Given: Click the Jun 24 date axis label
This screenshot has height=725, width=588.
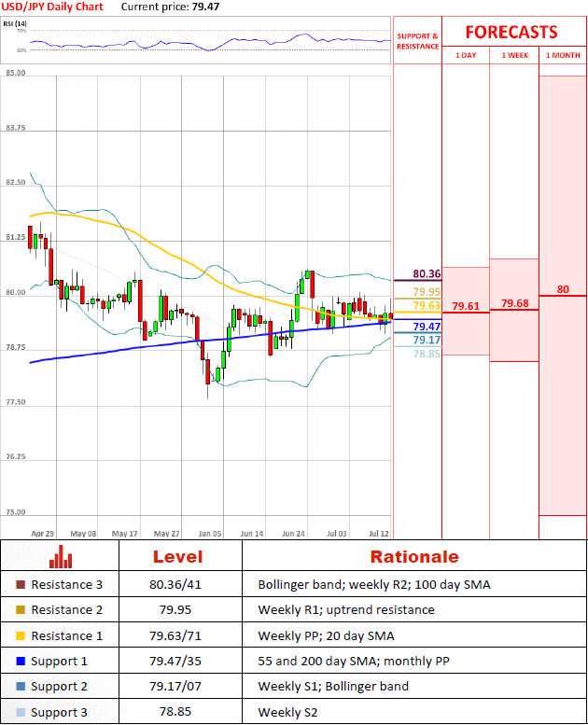Looking at the screenshot, I should [294, 533].
